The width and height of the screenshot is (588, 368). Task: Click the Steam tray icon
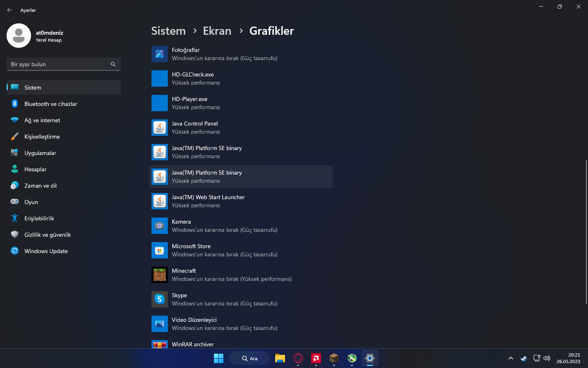(523, 358)
